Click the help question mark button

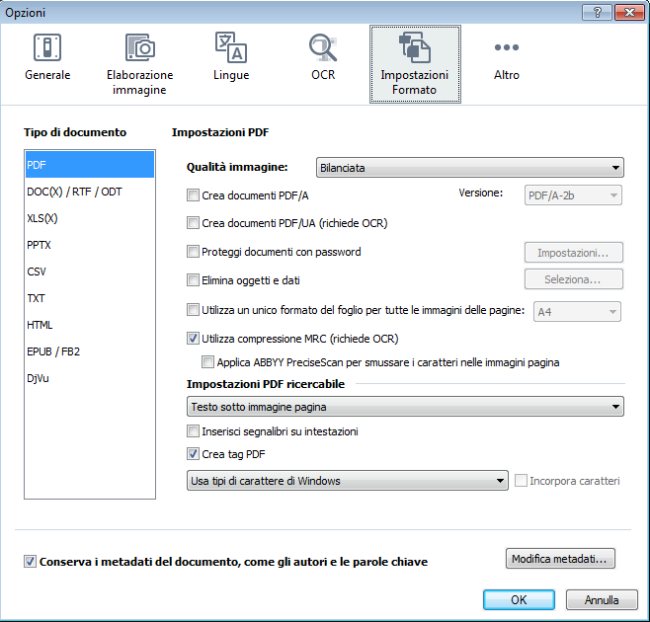597,12
